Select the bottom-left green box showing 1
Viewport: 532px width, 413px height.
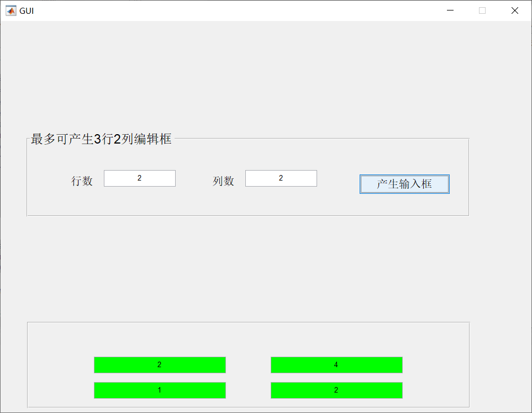[x=160, y=390]
